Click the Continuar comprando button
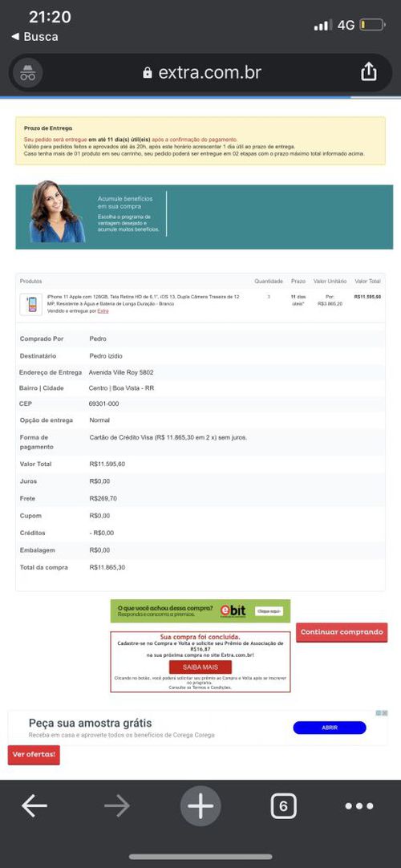 point(342,632)
